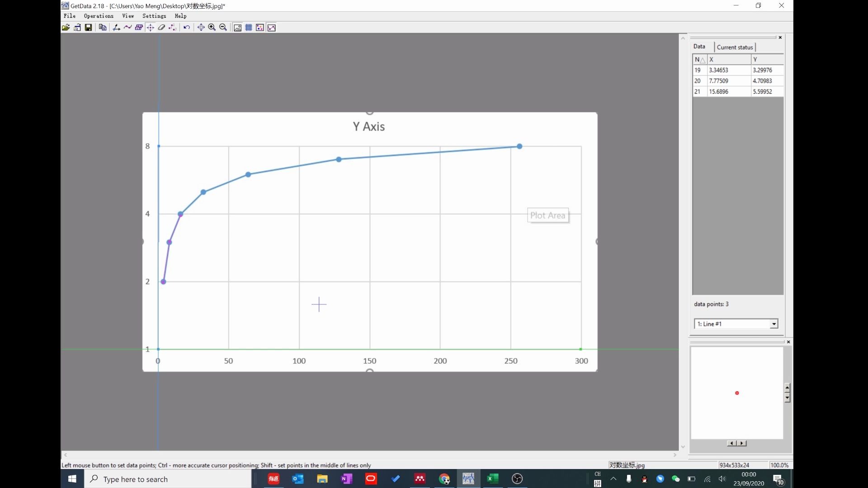The image size is (868, 488).
Task: Toggle the show image button
Action: (237, 28)
